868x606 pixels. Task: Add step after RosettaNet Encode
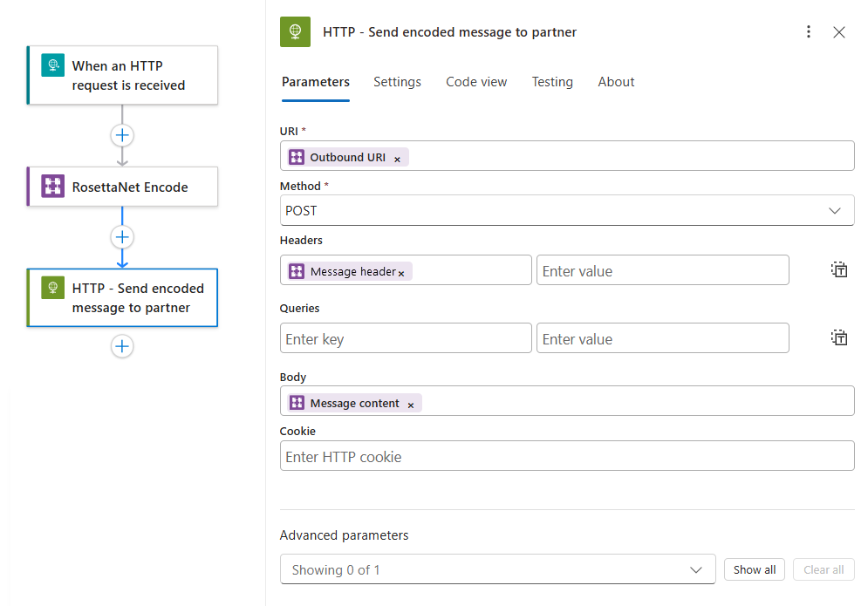tap(122, 237)
